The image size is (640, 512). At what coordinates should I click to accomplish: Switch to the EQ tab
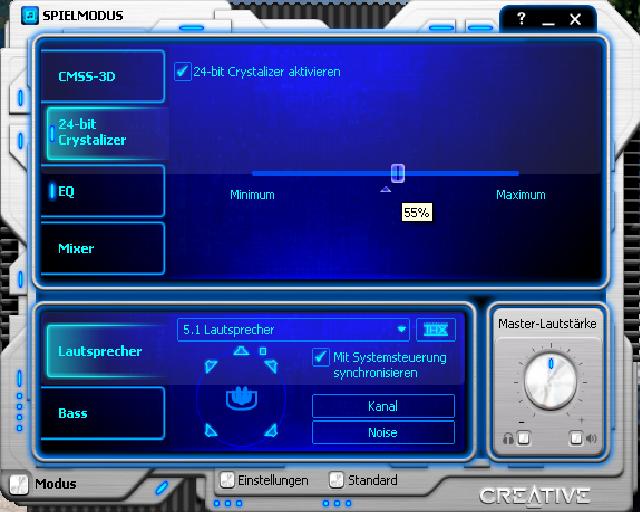coord(103,191)
